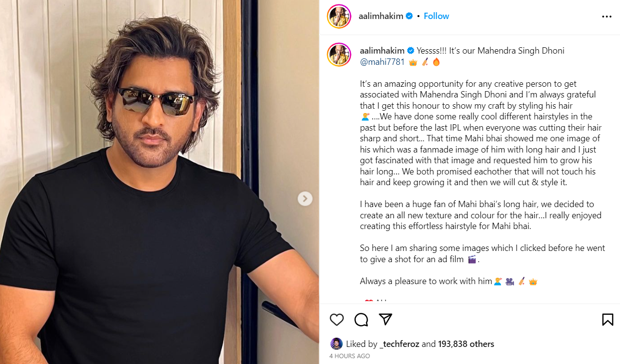Open comments via the speech bubble icon
The image size is (620, 364).
click(361, 320)
